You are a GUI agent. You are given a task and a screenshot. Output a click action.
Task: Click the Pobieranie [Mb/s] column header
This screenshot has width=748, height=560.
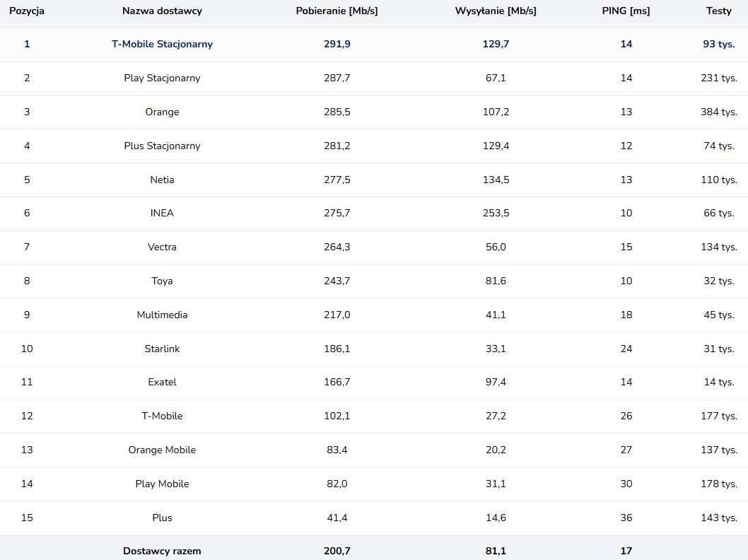tap(337, 11)
